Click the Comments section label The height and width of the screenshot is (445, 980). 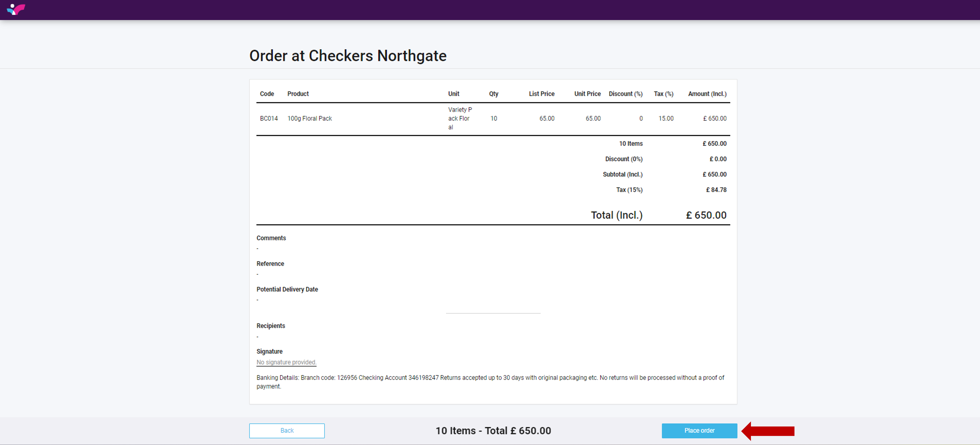271,238
